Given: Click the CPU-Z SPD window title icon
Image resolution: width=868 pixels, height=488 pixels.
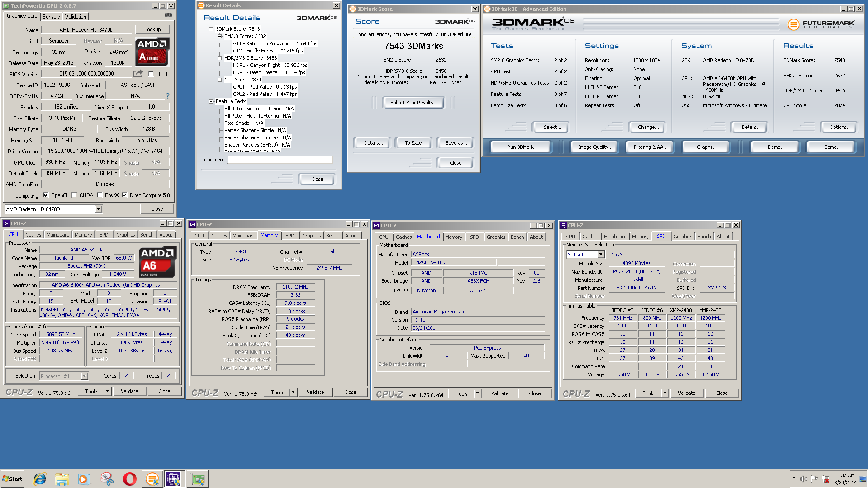Looking at the screenshot, I should point(564,225).
